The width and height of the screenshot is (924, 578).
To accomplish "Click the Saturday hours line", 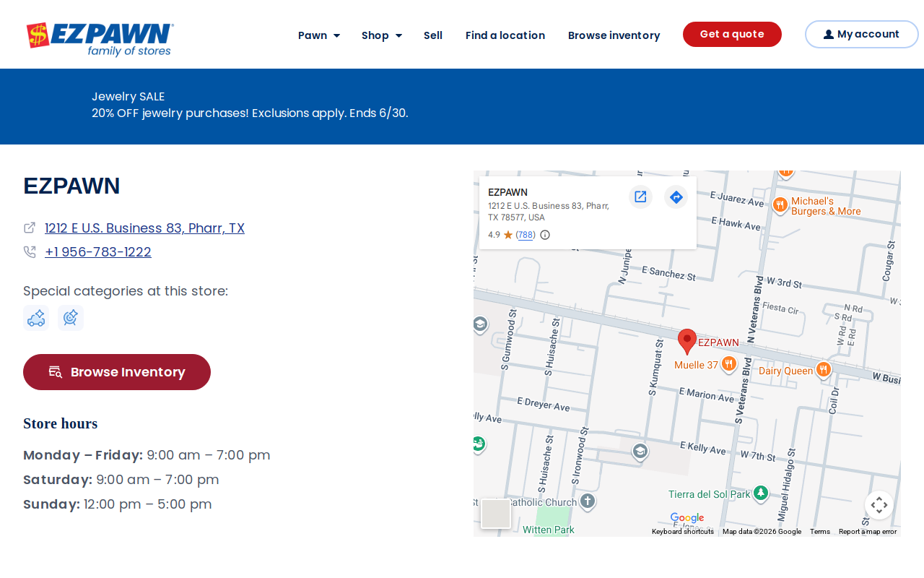I will point(121,480).
